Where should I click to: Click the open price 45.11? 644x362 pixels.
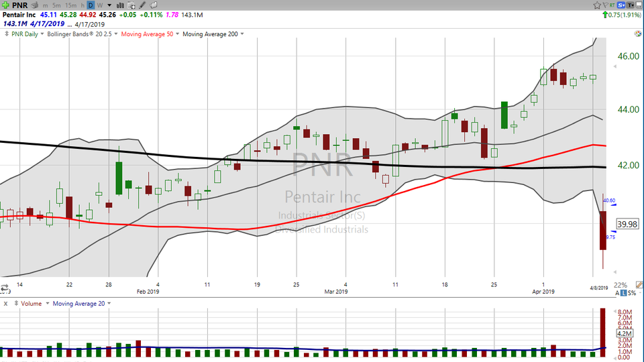pyautogui.click(x=48, y=15)
